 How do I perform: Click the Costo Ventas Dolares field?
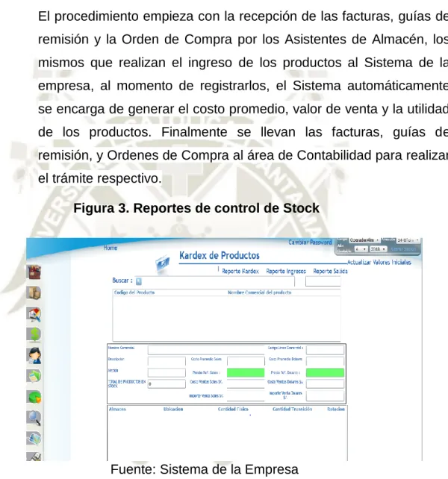click(x=325, y=384)
